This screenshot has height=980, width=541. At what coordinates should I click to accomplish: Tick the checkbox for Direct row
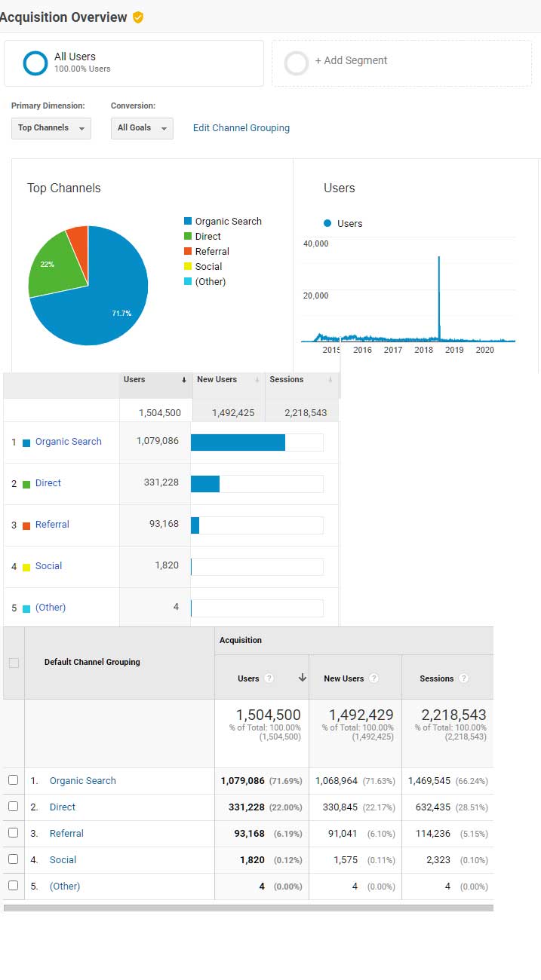[13, 807]
